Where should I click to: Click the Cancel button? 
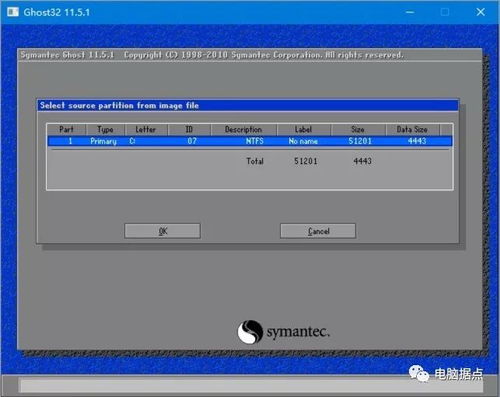[318, 231]
